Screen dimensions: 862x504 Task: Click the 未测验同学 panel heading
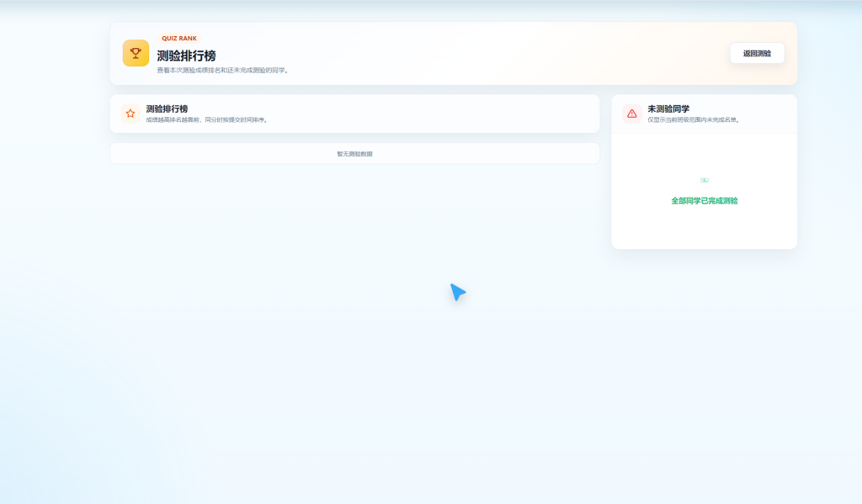pyautogui.click(x=668, y=109)
